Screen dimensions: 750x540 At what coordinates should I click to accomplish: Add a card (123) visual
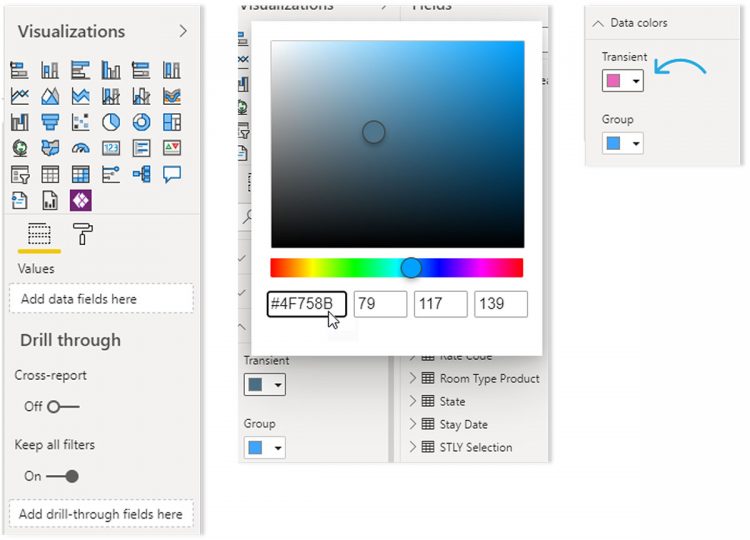pyautogui.click(x=111, y=148)
